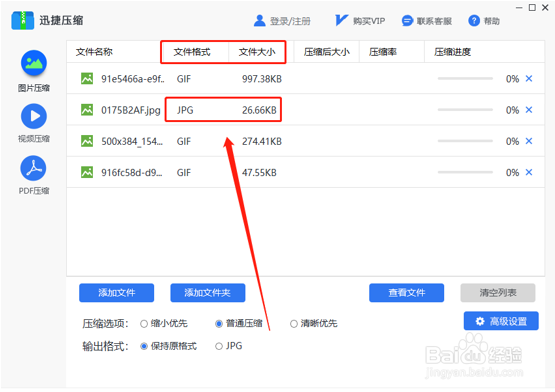Image resolution: width=555 pixels, height=392 pixels.
Task: Click the 997.38KB size cell
Action: coord(262,79)
